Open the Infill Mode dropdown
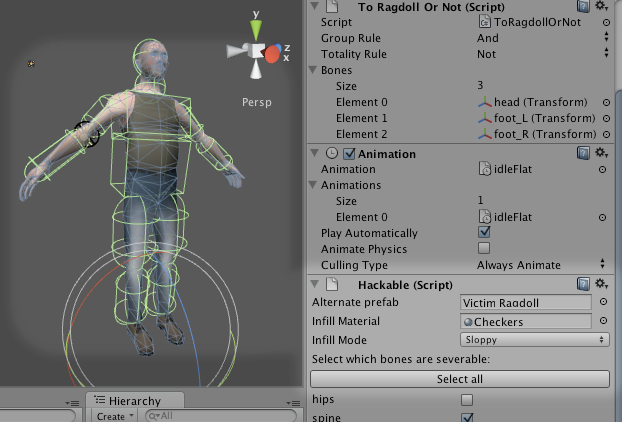This screenshot has height=422, width=622. click(x=534, y=340)
